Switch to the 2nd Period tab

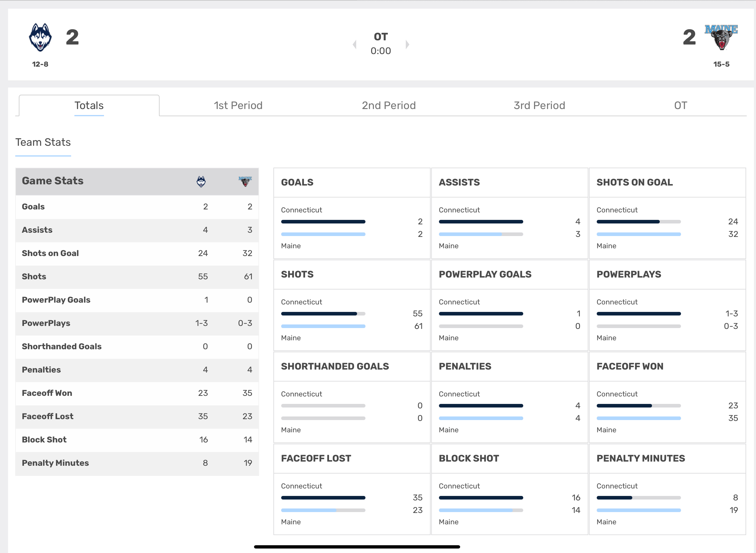389,105
